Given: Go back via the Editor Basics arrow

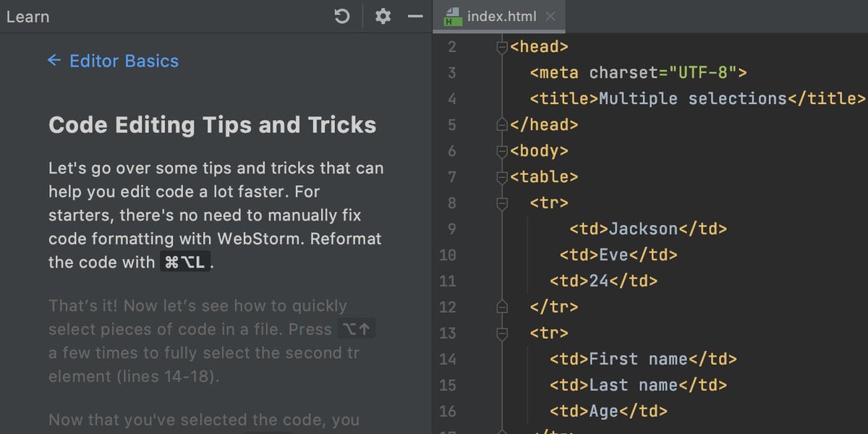Looking at the screenshot, I should 54,61.
